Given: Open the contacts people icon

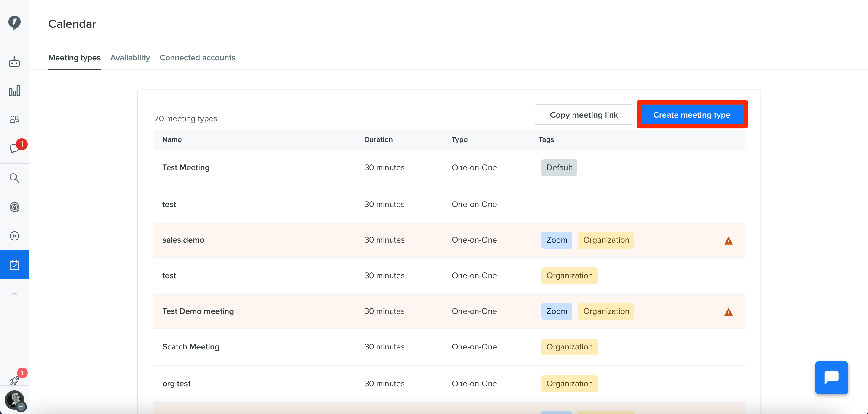Looking at the screenshot, I should click(x=14, y=119).
